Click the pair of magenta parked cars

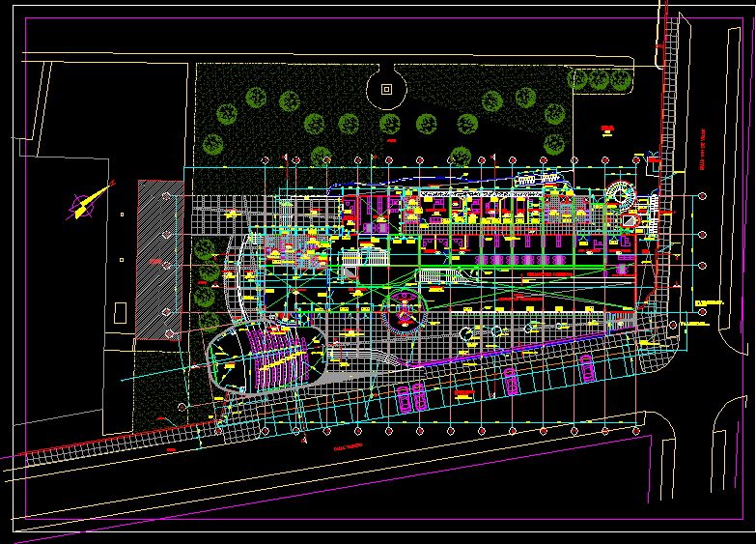(x=411, y=397)
